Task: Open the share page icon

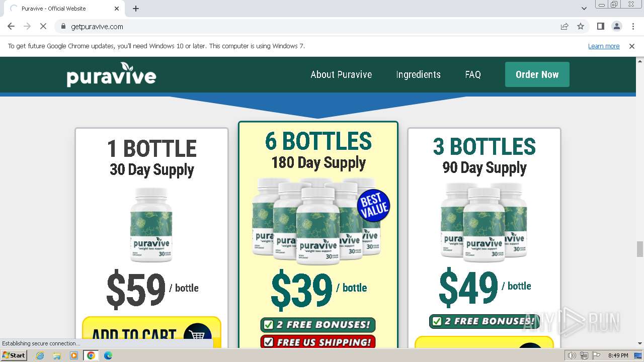Action: [565, 27]
